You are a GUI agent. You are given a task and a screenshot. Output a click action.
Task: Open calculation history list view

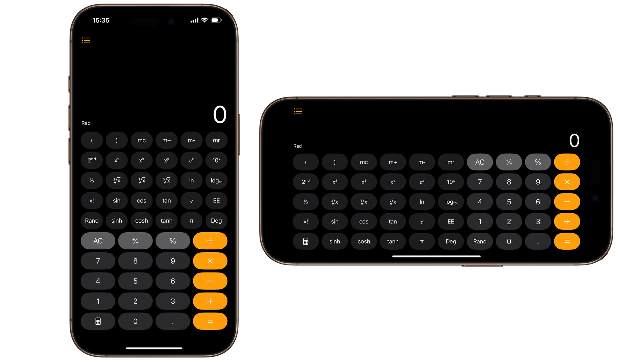(86, 41)
